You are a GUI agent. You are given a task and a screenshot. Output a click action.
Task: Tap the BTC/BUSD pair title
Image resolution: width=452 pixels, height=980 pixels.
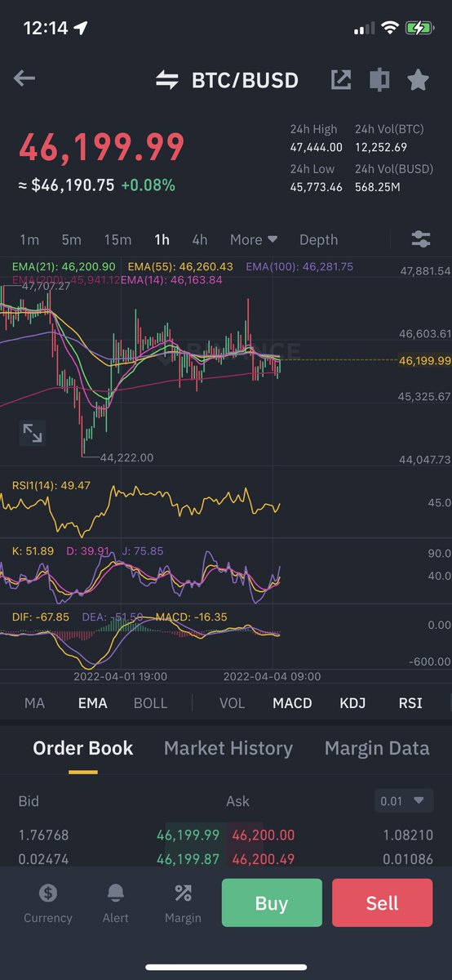245,80
